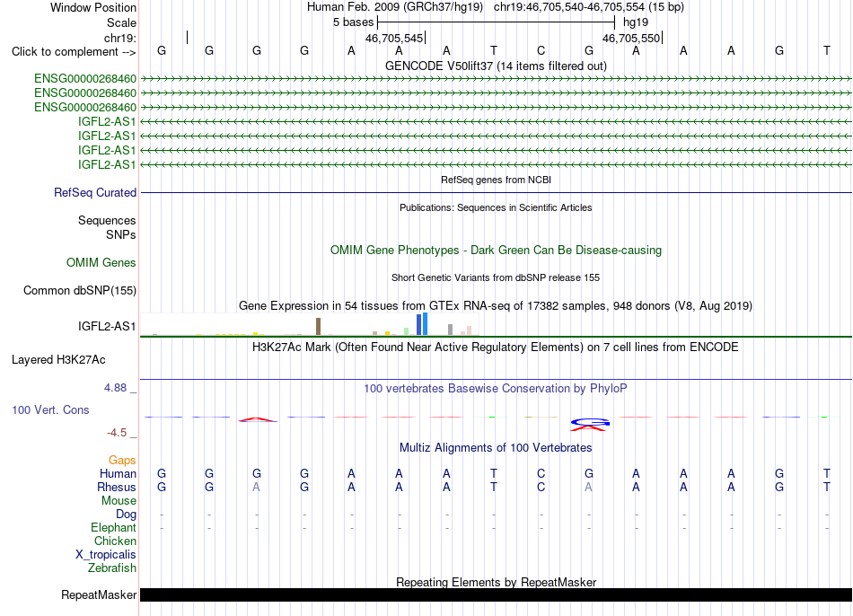Select the OMIM Genes side label
This screenshot has height=616, width=853.
[101, 263]
